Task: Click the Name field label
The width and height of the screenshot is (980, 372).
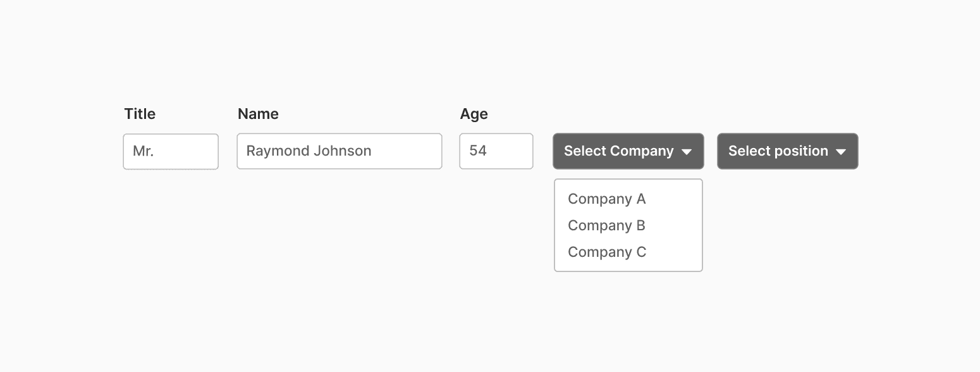Action: (x=258, y=114)
